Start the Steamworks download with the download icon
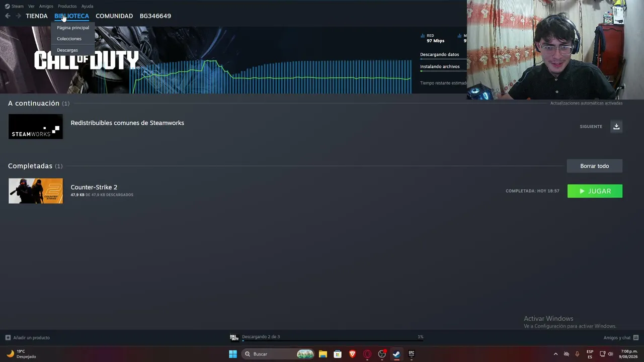Viewport: 644px width, 362px height. [x=616, y=126]
